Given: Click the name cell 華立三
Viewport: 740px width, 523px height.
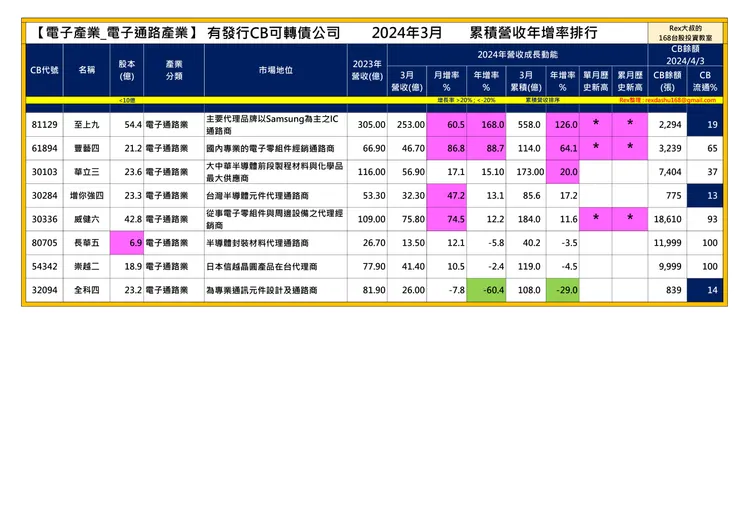Looking at the screenshot, I should [x=87, y=172].
